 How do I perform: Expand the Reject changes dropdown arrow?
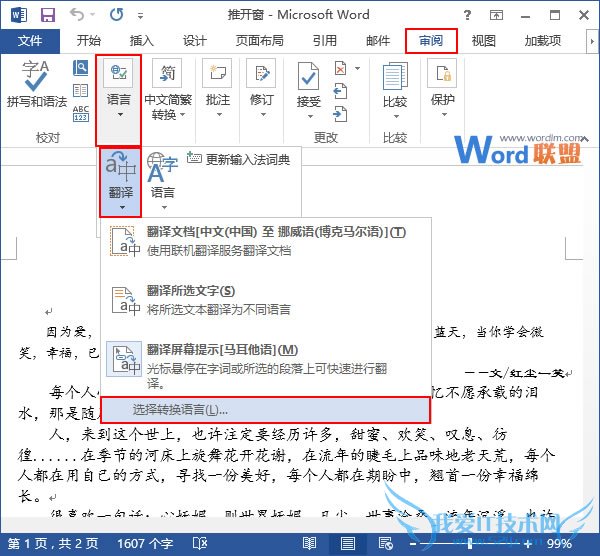pos(357,68)
